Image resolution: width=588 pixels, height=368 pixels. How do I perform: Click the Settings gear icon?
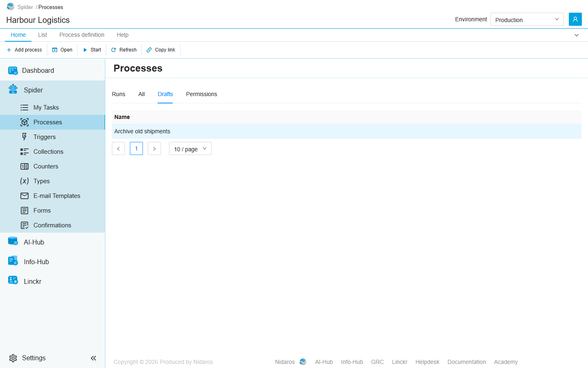(13, 358)
